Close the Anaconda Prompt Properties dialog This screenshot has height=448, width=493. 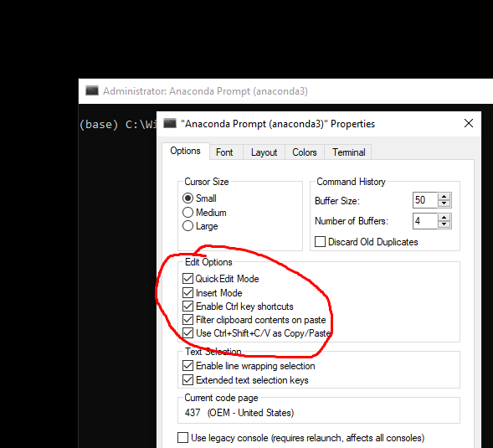pos(469,123)
